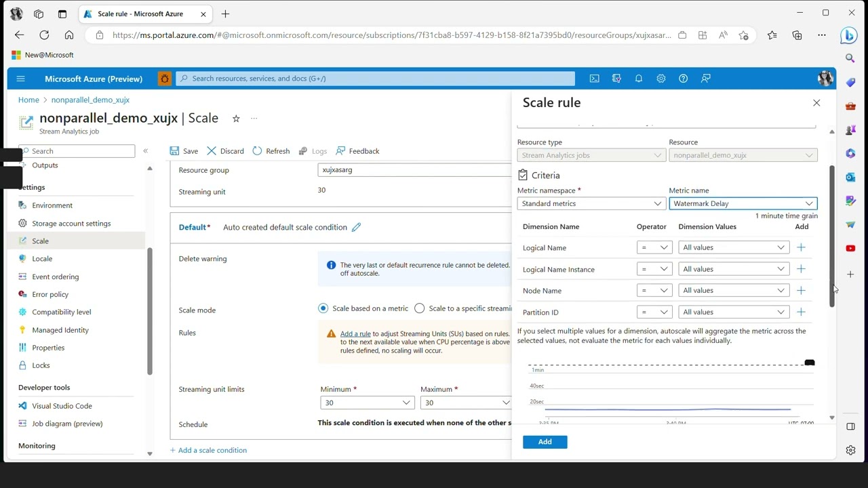This screenshot has width=868, height=488.
Task: Click Feedback in the Scale toolbar
Action: 357,151
